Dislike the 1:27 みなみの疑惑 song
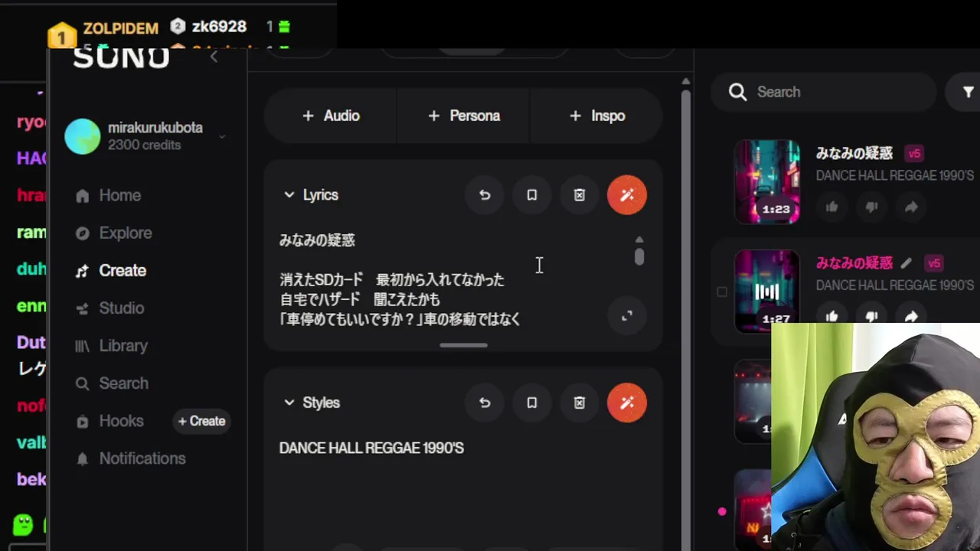980x551 pixels. [x=871, y=316]
